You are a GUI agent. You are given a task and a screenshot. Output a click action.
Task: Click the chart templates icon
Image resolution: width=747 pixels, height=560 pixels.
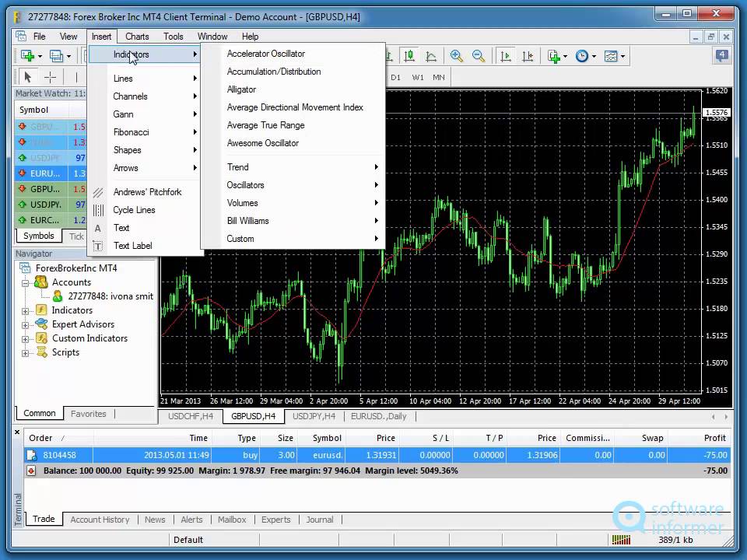tap(611, 56)
